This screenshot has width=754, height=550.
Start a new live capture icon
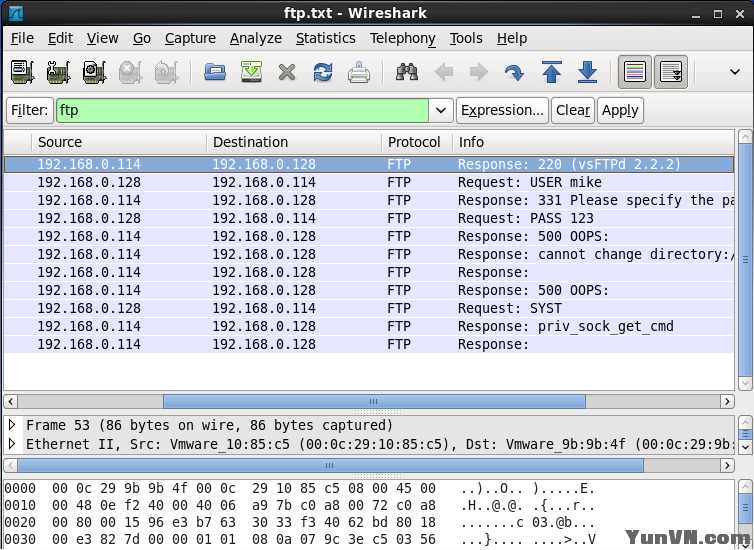point(94,73)
